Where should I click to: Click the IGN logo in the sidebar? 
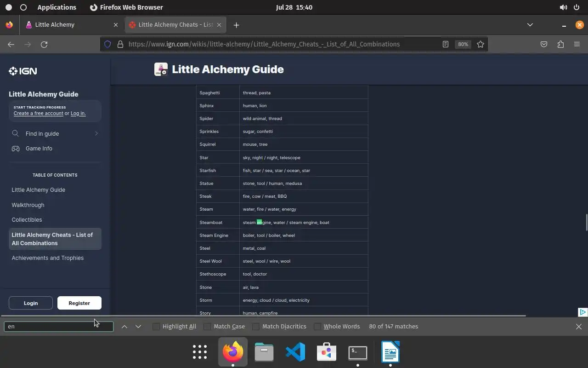click(x=23, y=71)
